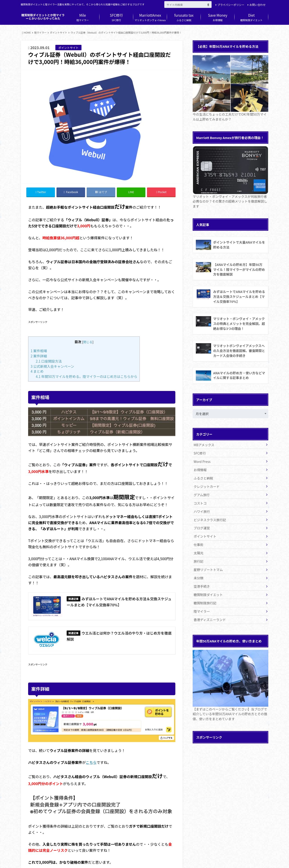Open related article ウエル活とは何か card
The width and height of the screenshot is (289, 868).
pyautogui.click(x=102, y=640)
